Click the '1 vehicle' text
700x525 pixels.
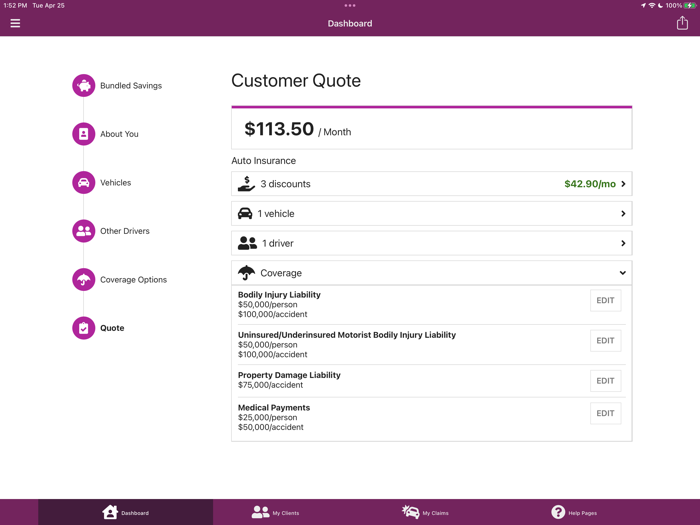pos(276,214)
